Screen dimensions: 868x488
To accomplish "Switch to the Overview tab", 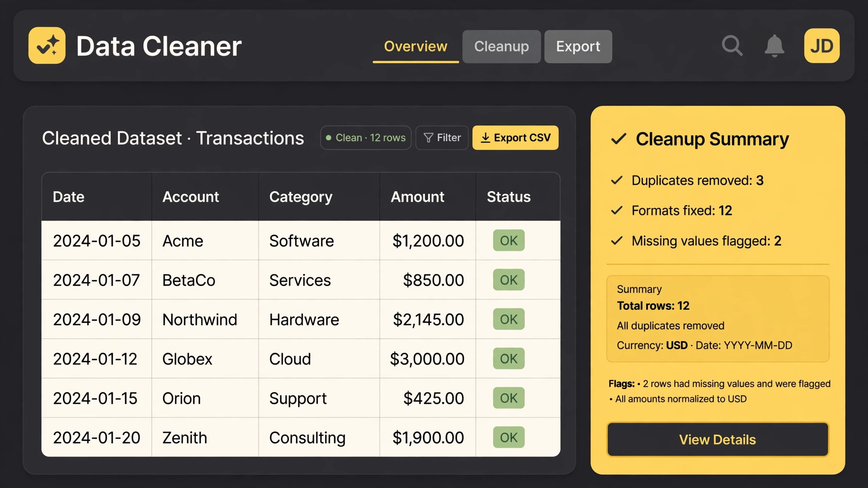I will (x=415, y=46).
